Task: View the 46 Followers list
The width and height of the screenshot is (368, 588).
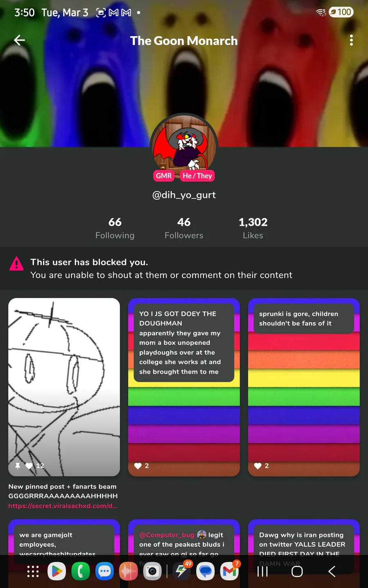Action: [184, 228]
